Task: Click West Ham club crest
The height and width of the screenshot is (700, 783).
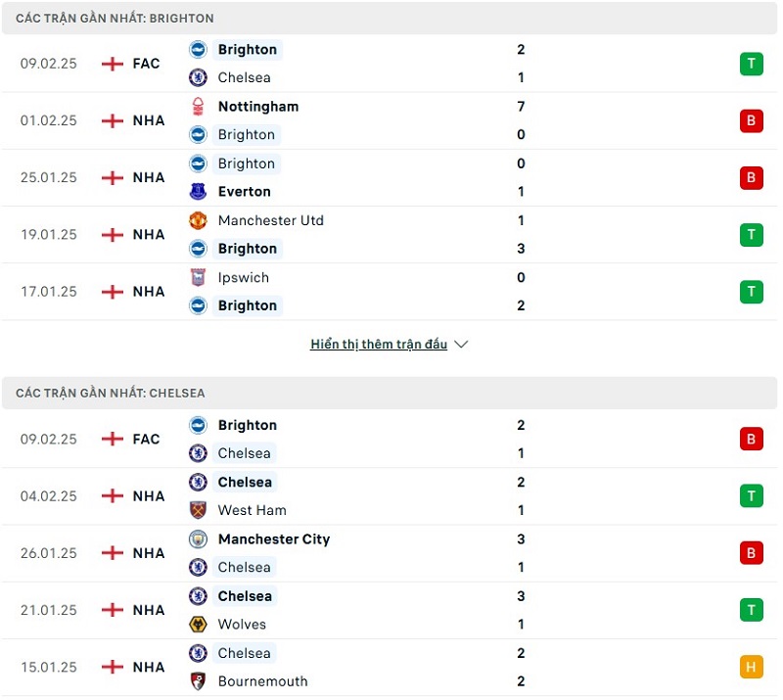Action: tap(199, 510)
